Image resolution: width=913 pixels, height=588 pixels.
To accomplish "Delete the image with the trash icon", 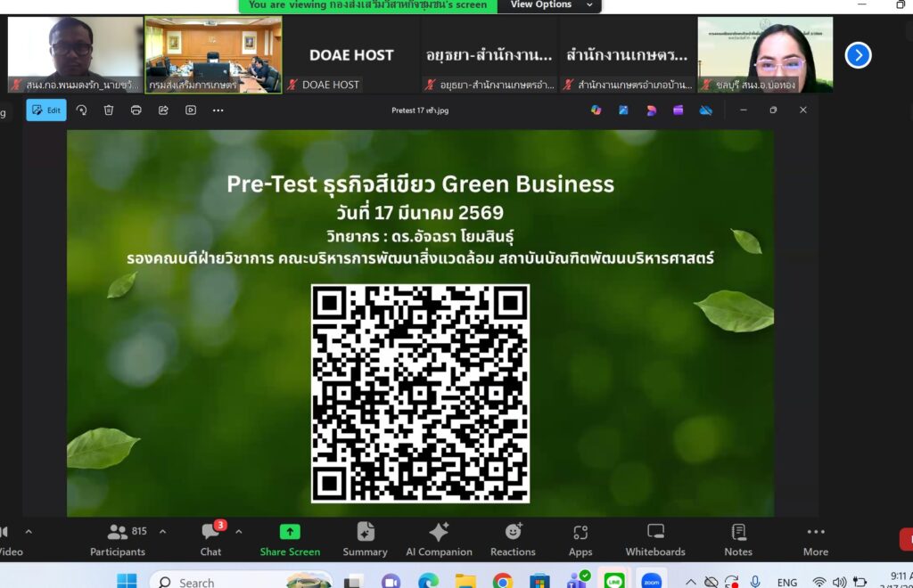I will click(109, 110).
